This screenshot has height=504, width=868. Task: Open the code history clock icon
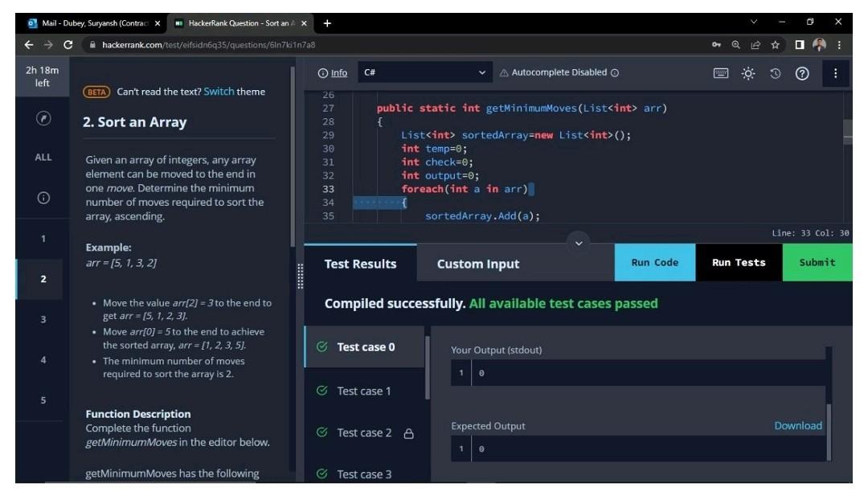point(775,73)
